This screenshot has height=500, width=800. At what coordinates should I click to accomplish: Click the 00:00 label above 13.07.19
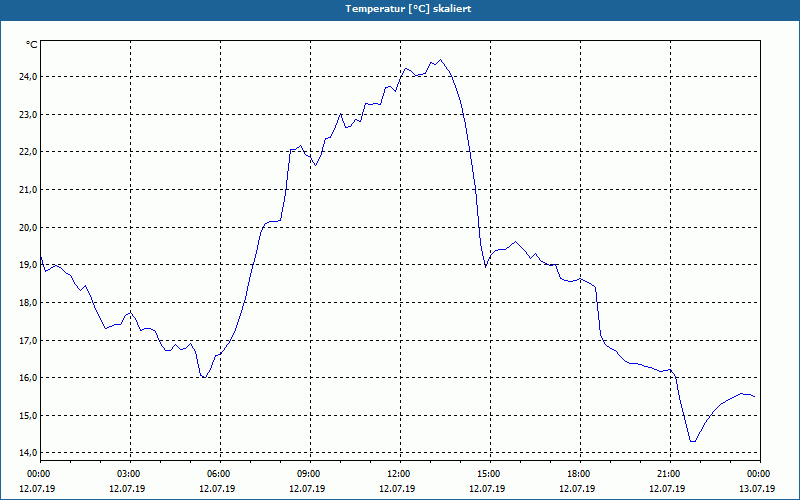point(760,474)
